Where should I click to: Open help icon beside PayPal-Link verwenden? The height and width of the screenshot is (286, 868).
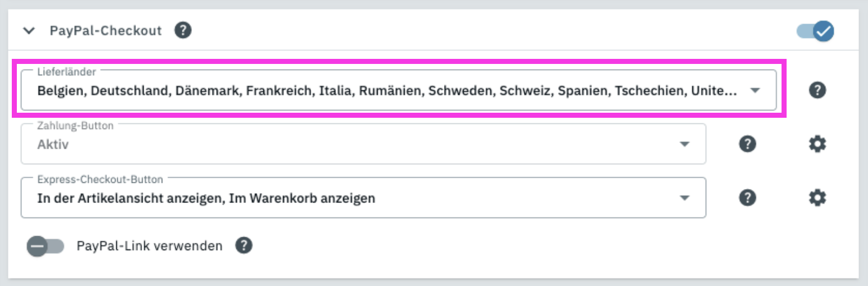pos(244,246)
